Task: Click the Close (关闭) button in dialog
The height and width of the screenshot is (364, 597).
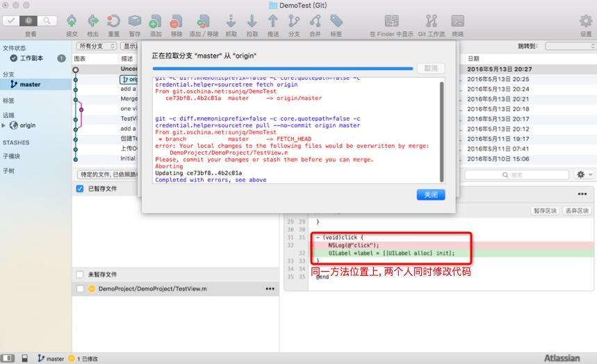Action: (x=431, y=195)
